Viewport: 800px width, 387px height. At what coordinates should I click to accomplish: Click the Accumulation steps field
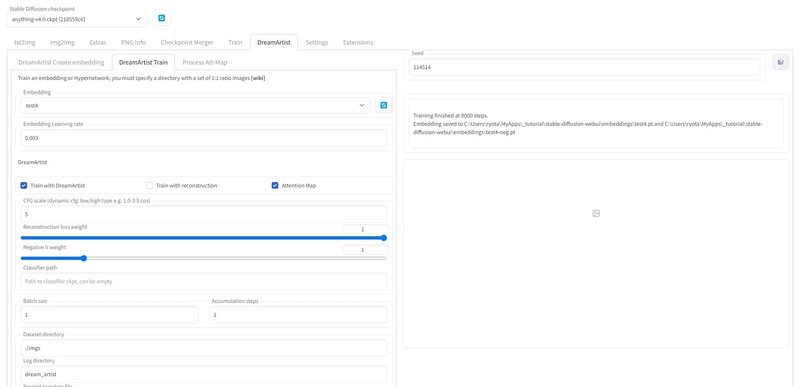click(298, 315)
